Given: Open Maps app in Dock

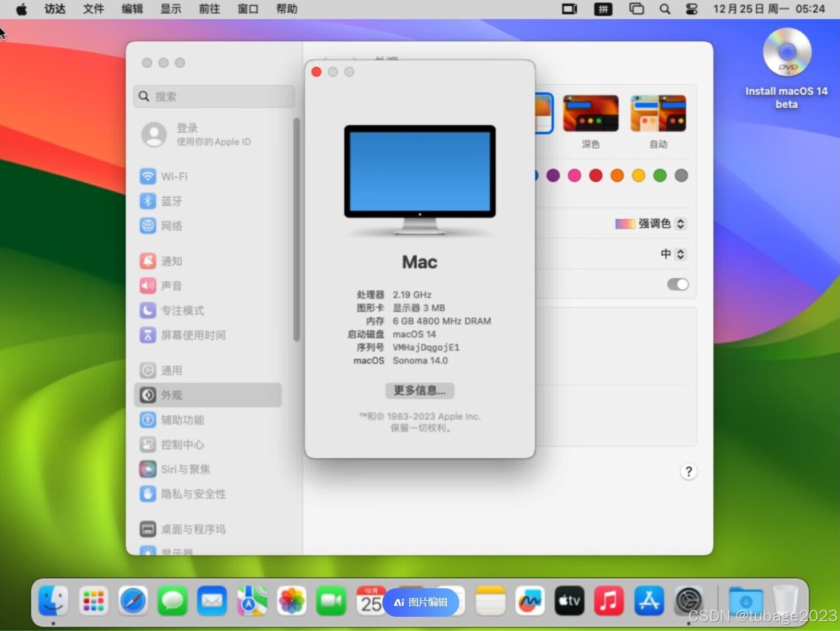Looking at the screenshot, I should (x=252, y=601).
